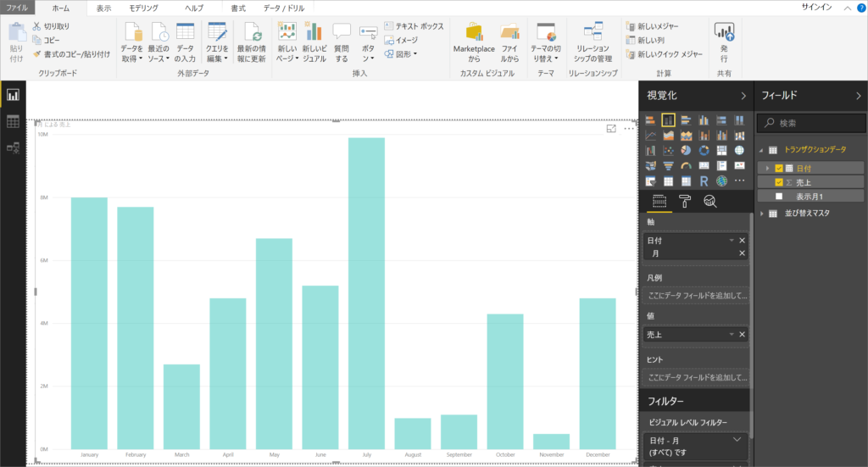This screenshot has width=868, height=467.
Task: Choose the 100% stacked bar chart visual
Action: tap(721, 120)
